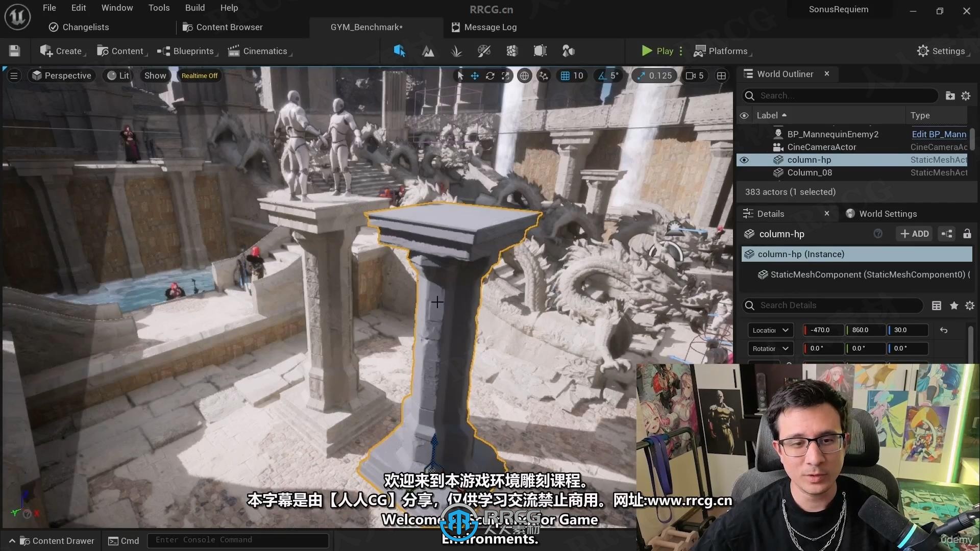The image size is (980, 551).
Task: Open the Build menu
Action: (195, 8)
